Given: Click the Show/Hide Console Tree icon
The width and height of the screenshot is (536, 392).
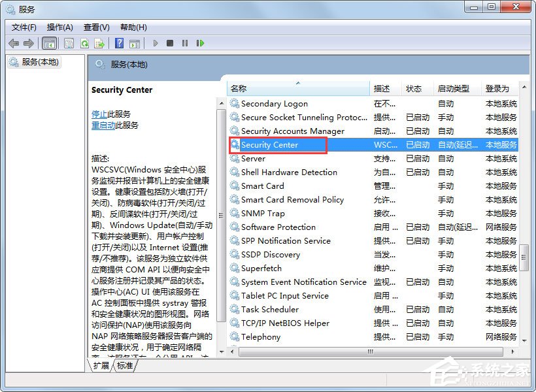Looking at the screenshot, I should [50, 43].
